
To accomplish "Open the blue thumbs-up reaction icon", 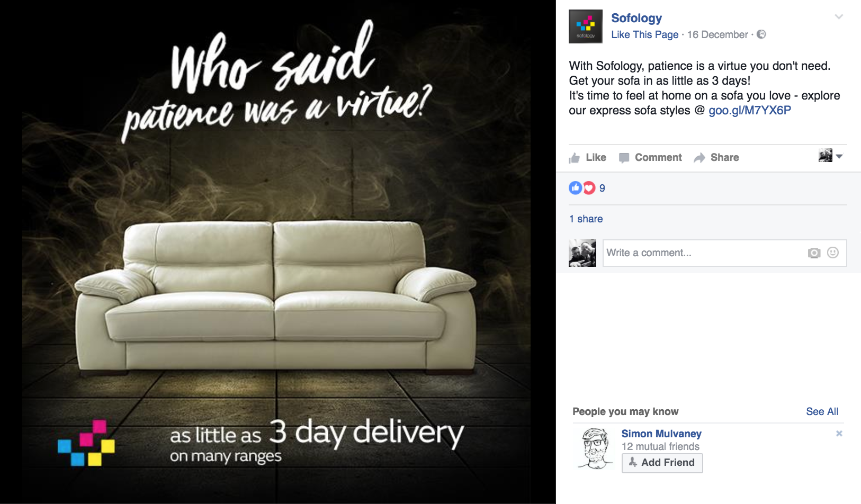I will tap(575, 188).
